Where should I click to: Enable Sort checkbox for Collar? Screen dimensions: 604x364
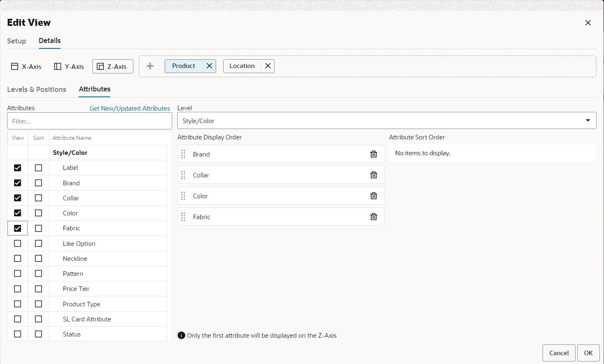point(38,198)
